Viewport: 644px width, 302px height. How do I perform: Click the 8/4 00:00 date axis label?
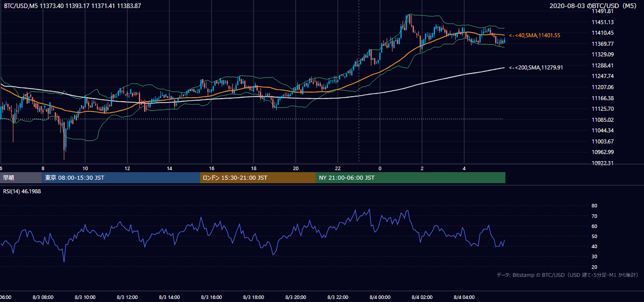[379, 297]
